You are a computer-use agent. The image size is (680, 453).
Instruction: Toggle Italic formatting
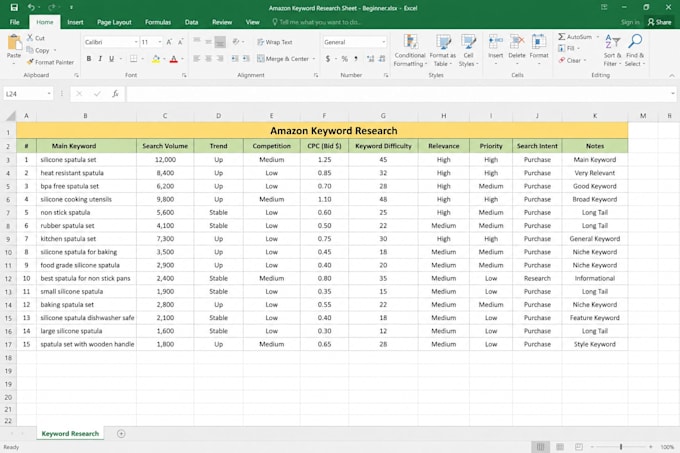click(x=100, y=59)
